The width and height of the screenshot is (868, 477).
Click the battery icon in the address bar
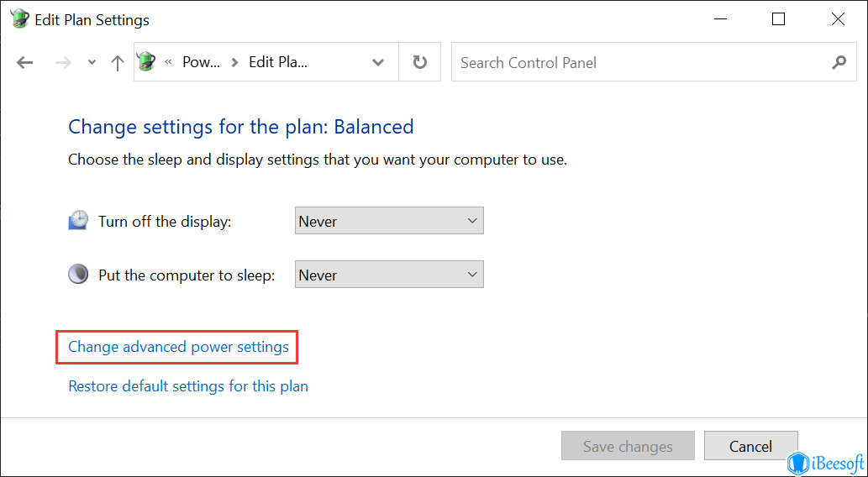[x=147, y=62]
